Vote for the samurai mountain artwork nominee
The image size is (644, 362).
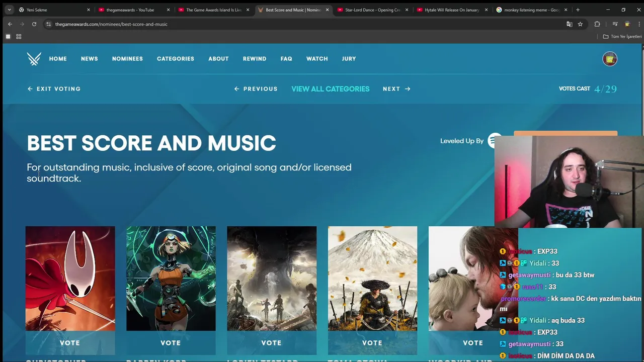[372, 343]
